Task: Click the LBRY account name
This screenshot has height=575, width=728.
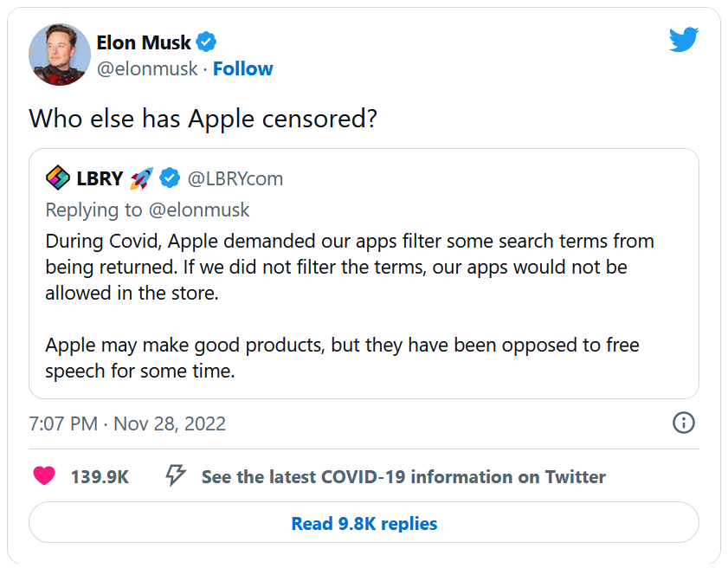Action: [100, 178]
